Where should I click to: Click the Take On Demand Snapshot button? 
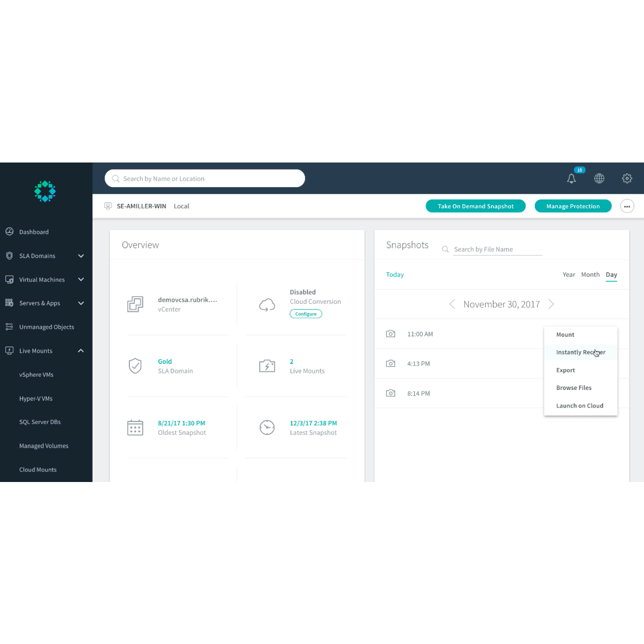coord(475,206)
